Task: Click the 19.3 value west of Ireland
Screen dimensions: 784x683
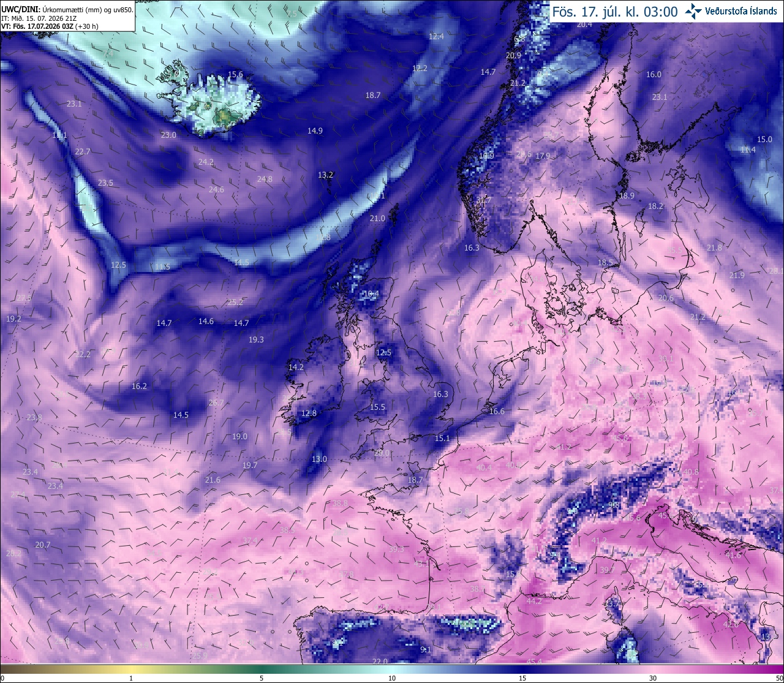Action: tap(256, 340)
